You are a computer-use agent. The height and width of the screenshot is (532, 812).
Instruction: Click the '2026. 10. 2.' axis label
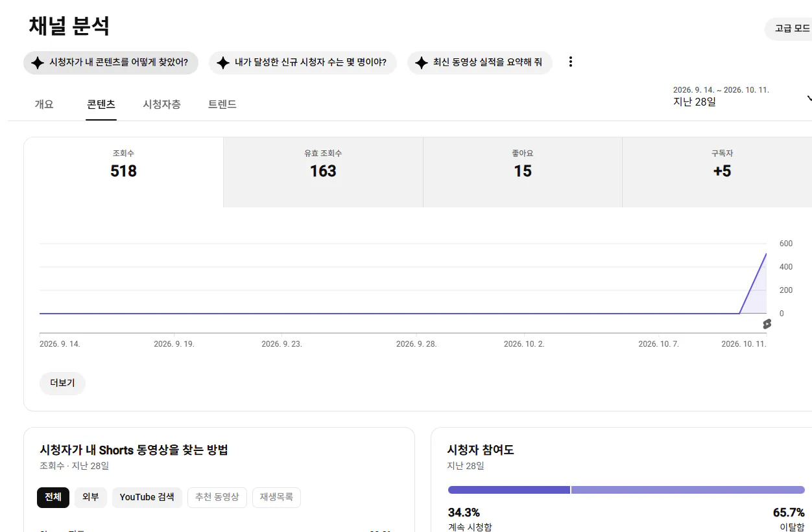[524, 344]
